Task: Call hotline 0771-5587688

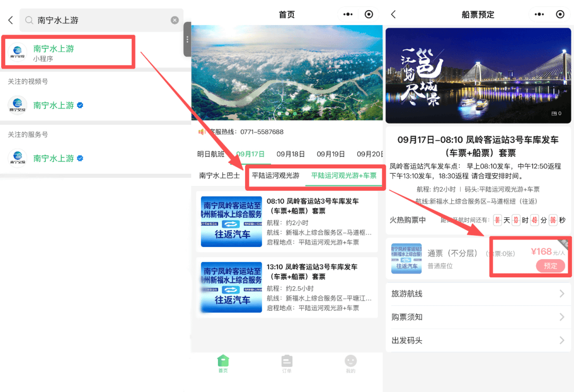Action: [261, 132]
